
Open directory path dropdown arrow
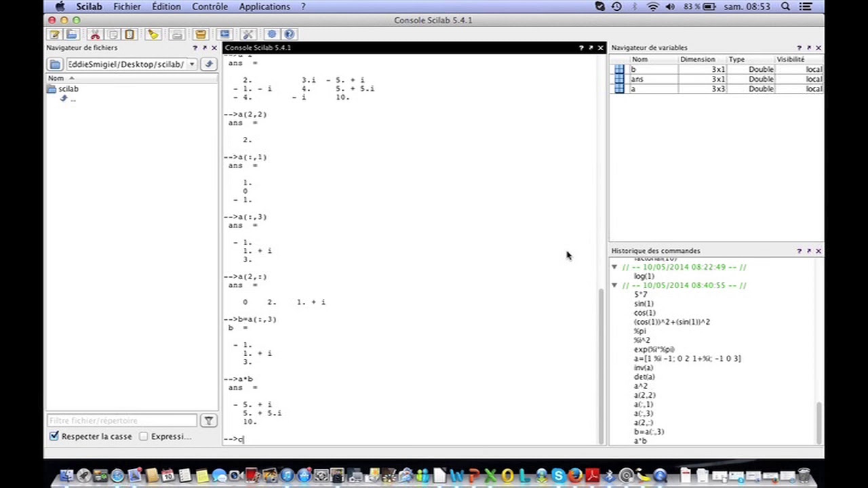click(192, 64)
